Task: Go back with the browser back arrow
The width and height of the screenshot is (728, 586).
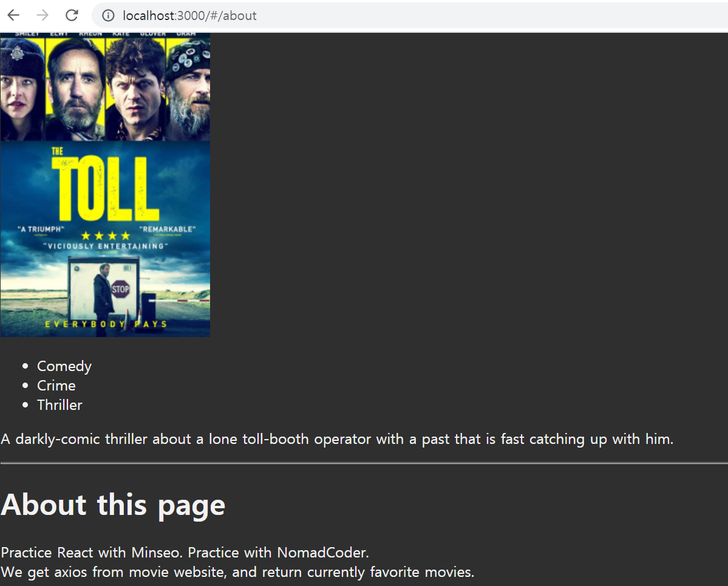Action: tap(13, 15)
